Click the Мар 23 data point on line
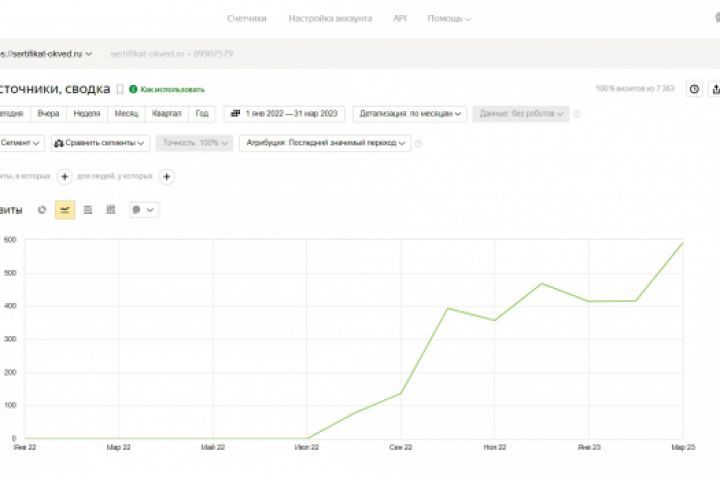Screen dimensions: 720x480 [x=683, y=243]
